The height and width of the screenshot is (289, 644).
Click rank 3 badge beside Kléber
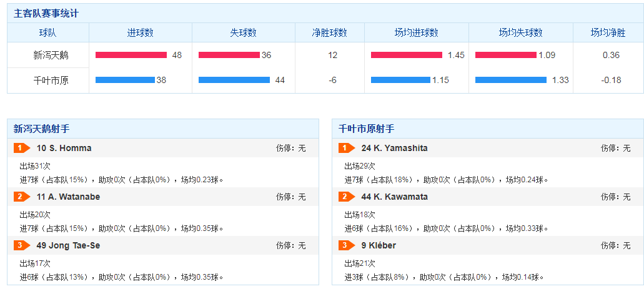pos(346,245)
